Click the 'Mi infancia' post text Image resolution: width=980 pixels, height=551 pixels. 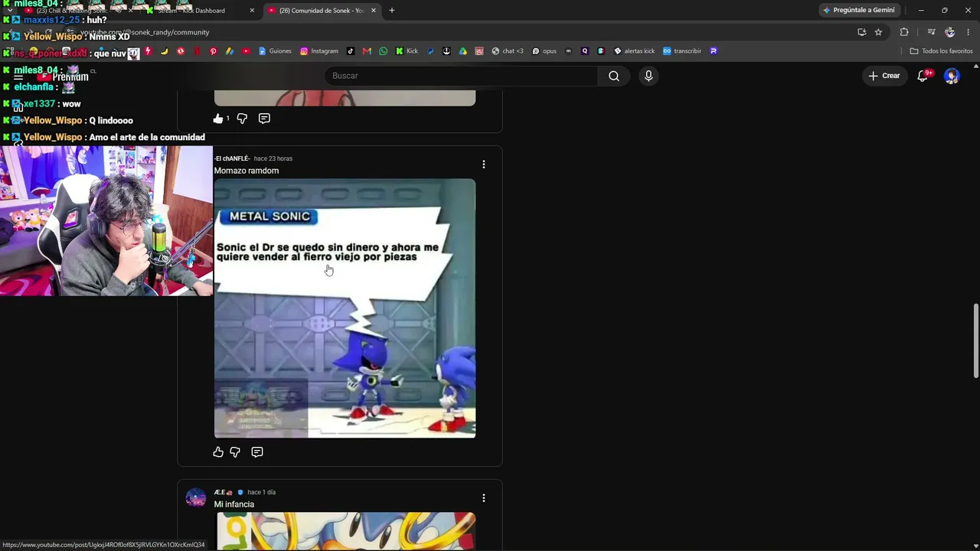point(234,504)
